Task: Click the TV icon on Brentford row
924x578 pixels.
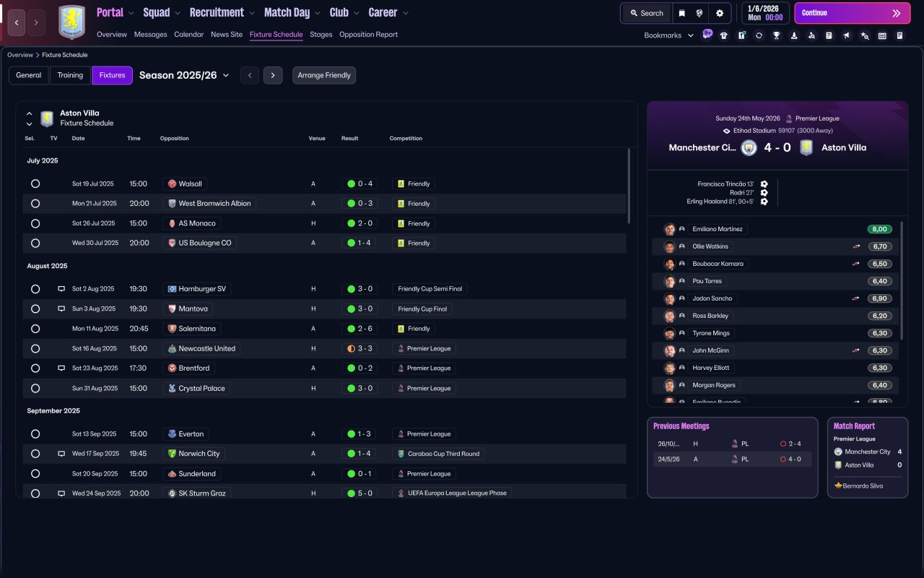Action: [x=61, y=368]
